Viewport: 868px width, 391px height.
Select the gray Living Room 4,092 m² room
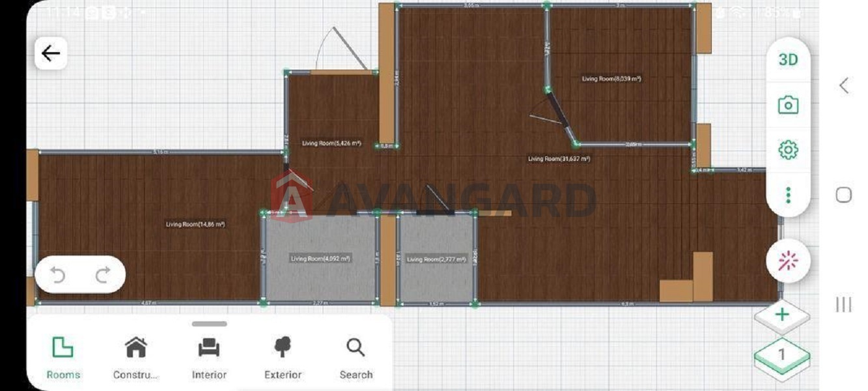(320, 259)
